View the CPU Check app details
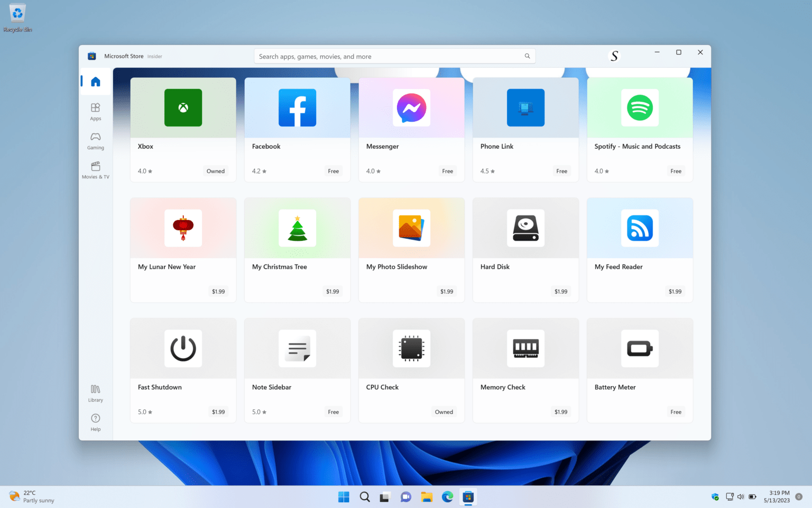 (x=411, y=370)
